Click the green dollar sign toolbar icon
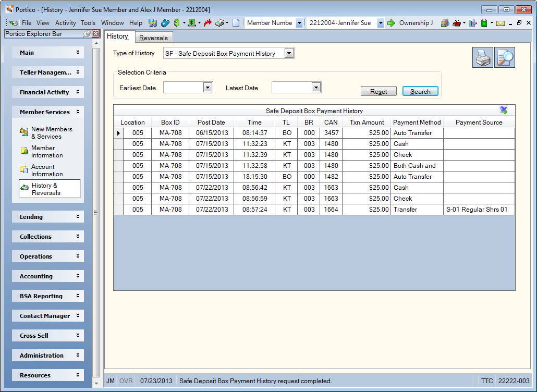Image resolution: width=537 pixels, height=392 pixels. click(177, 23)
